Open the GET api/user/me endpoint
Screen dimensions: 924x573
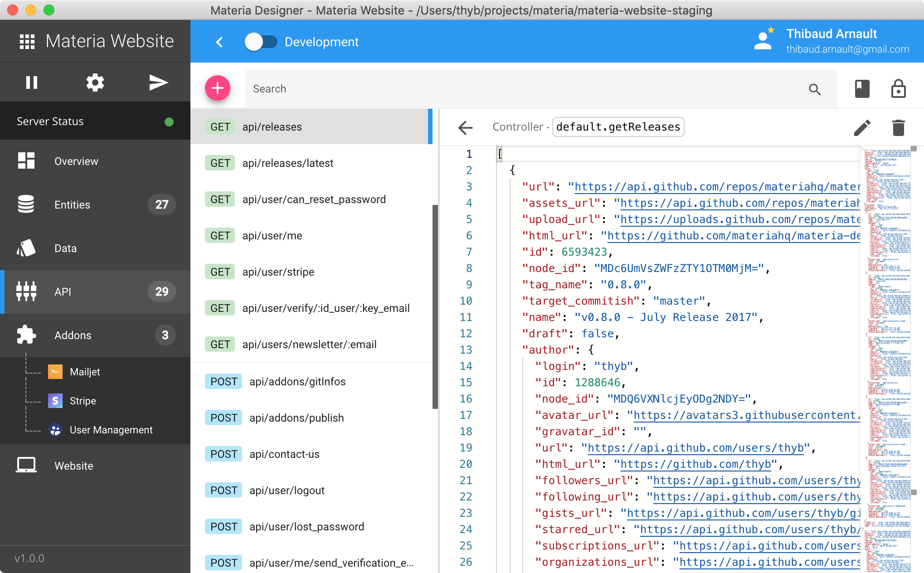point(272,236)
